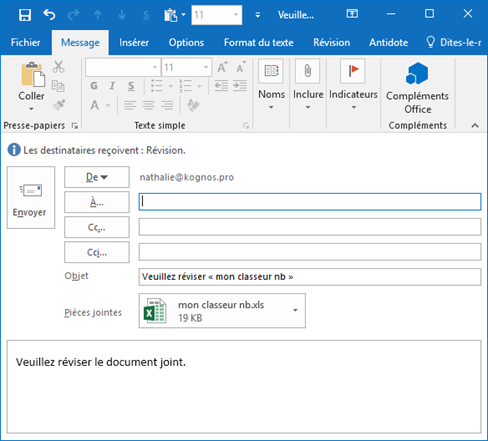488x441 pixels.
Task: Expand the attachment mon classeur nb.xls menu
Action: (x=295, y=310)
